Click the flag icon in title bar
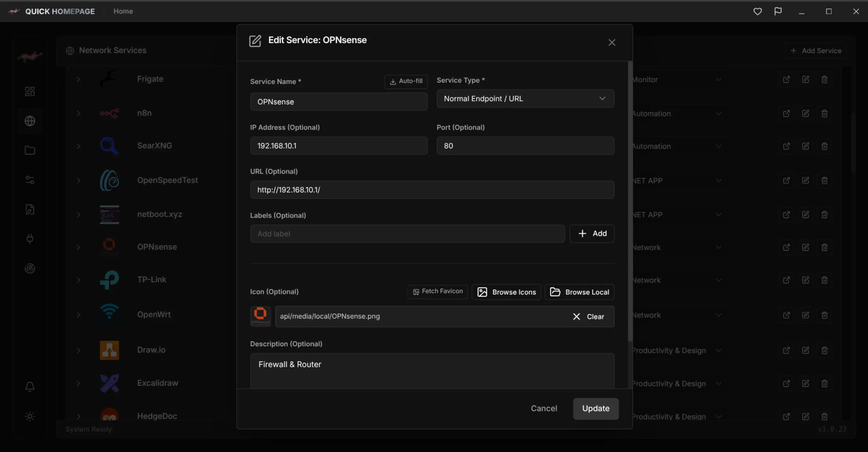 point(778,11)
